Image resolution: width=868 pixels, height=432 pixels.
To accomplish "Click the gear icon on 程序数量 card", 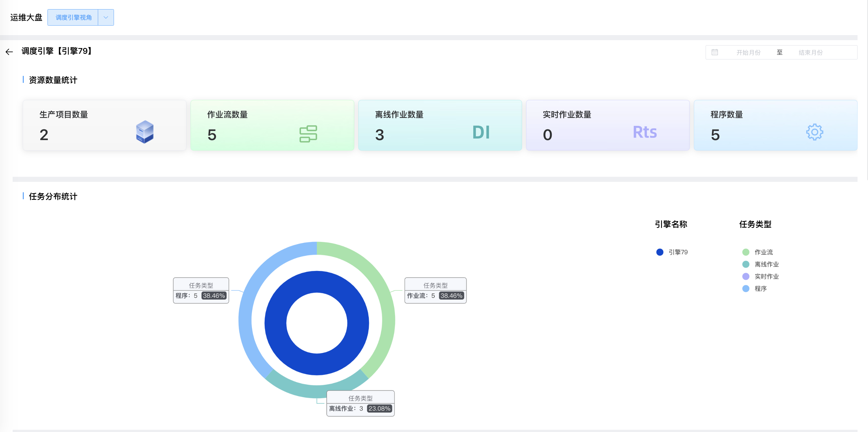I will click(814, 132).
